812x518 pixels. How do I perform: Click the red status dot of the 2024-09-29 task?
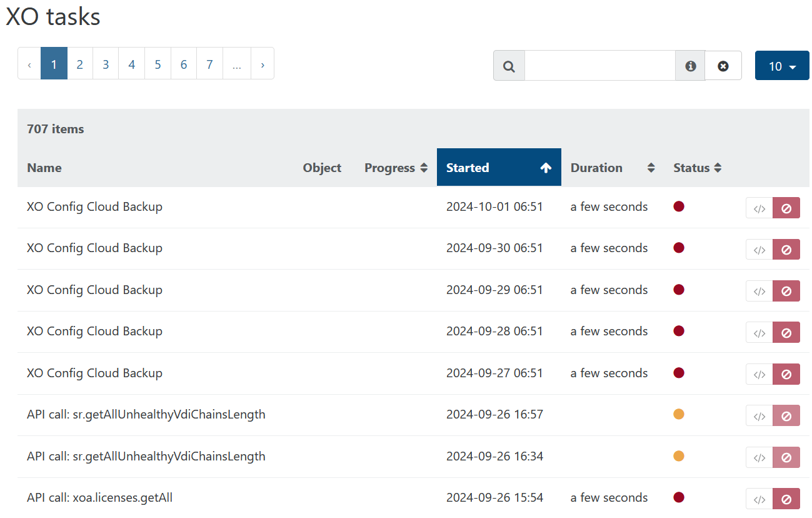pos(679,289)
